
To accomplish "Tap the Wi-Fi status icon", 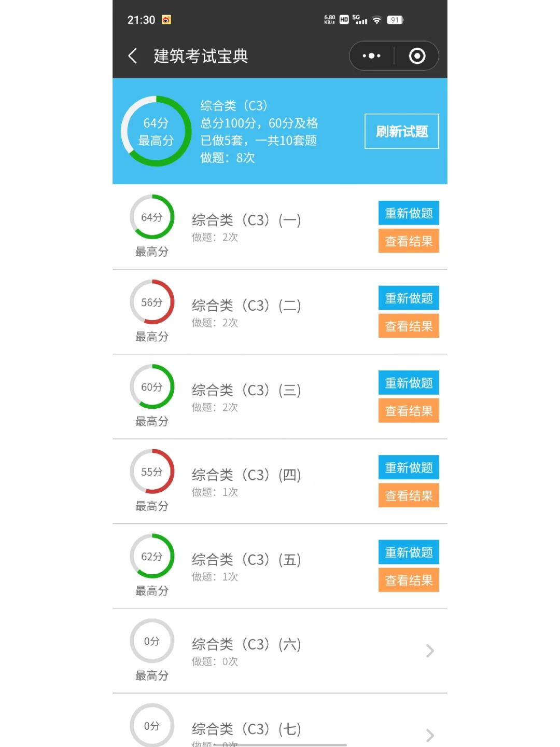I will (377, 20).
